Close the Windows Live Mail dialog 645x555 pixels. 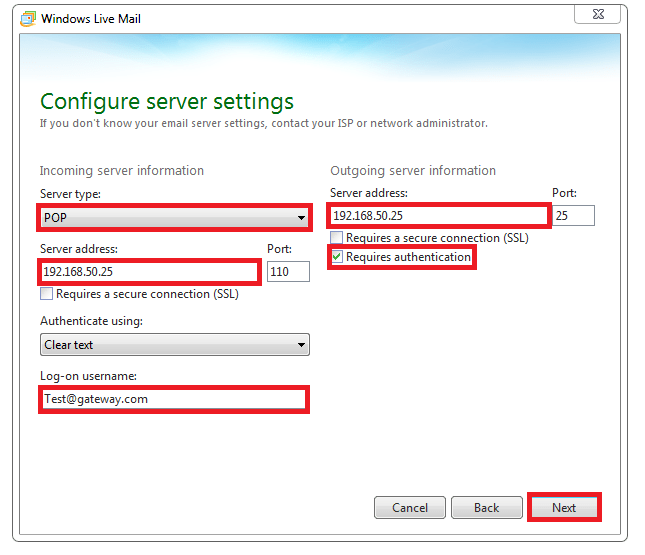click(x=598, y=14)
